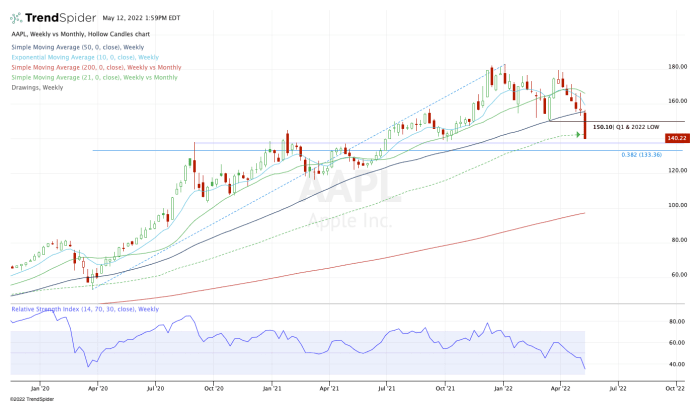Click the Apr '20 date axis label
This screenshot has height=404, width=700.
pyautogui.click(x=98, y=388)
